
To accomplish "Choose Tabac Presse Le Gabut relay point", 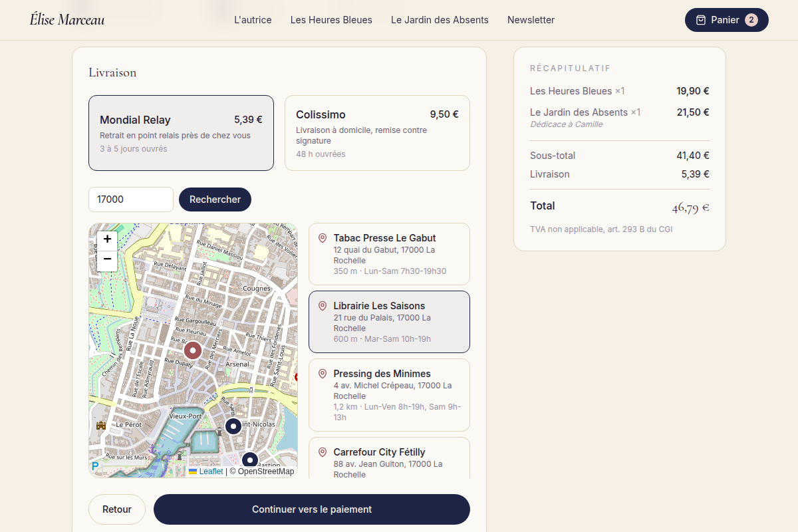I will pyautogui.click(x=389, y=254).
